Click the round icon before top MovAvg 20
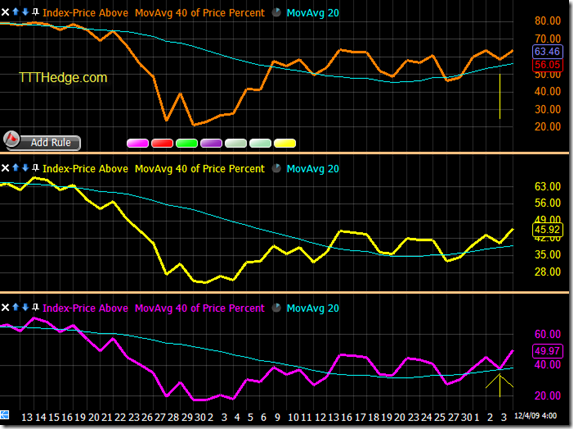The height and width of the screenshot is (429, 573). coord(277,12)
